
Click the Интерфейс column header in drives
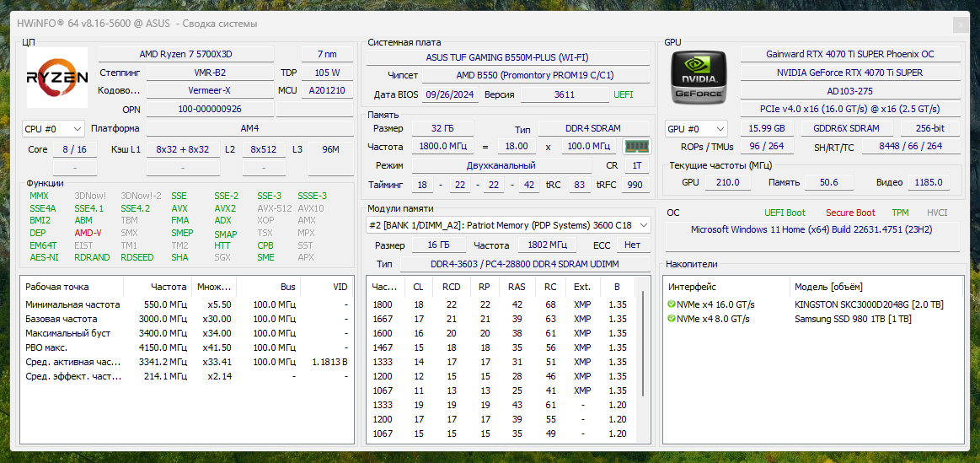click(x=727, y=287)
